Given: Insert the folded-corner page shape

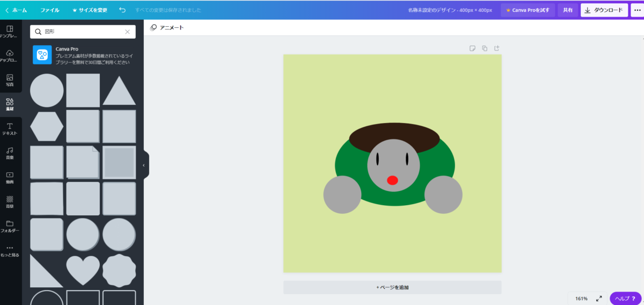Looking at the screenshot, I should 83,162.
